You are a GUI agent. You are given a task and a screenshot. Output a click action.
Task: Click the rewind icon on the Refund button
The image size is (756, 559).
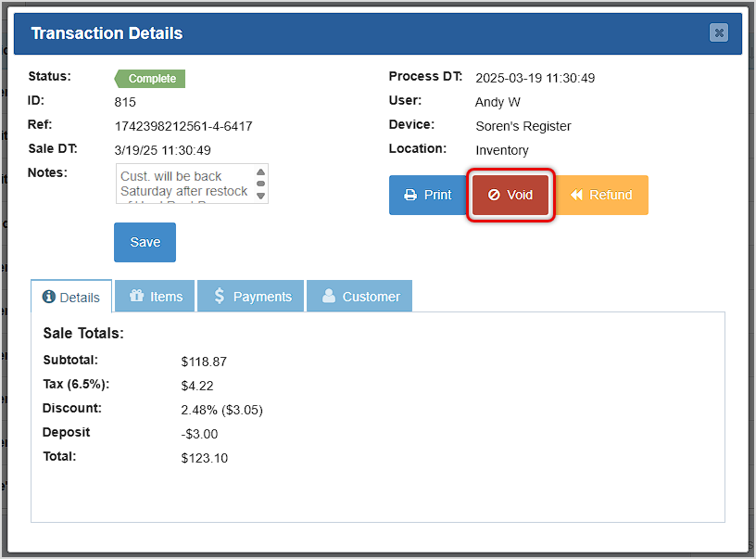[578, 195]
